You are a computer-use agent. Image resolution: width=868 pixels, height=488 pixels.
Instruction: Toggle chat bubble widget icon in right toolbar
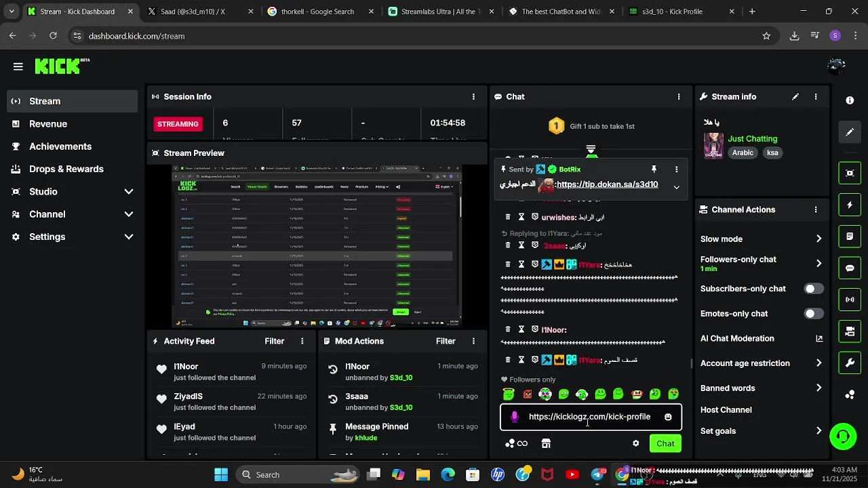point(850,268)
